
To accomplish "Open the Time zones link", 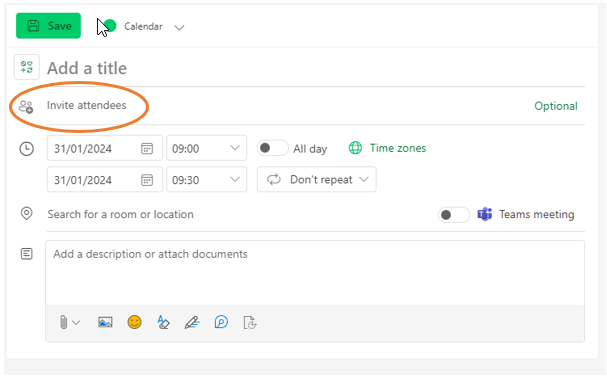I will pyautogui.click(x=398, y=148).
